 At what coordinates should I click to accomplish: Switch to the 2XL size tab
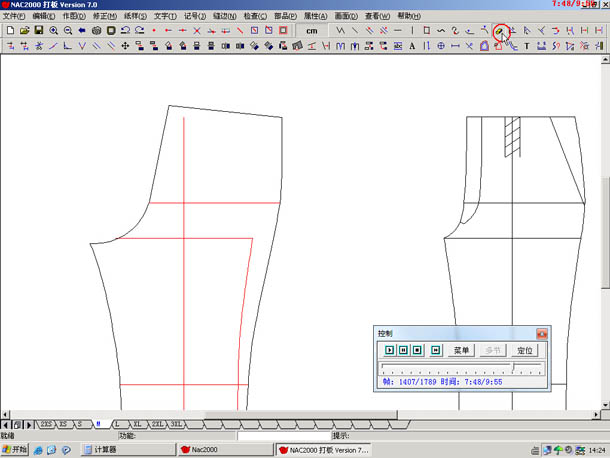(x=157, y=424)
